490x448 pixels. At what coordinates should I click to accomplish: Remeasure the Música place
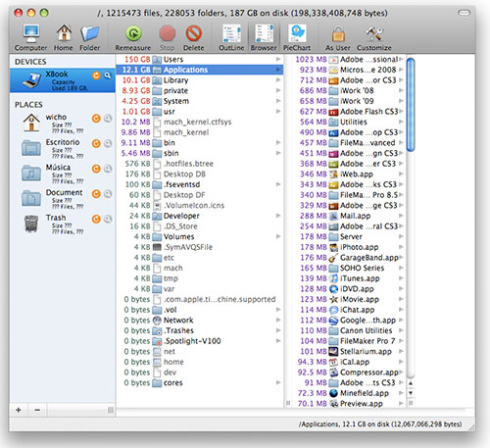click(96, 169)
